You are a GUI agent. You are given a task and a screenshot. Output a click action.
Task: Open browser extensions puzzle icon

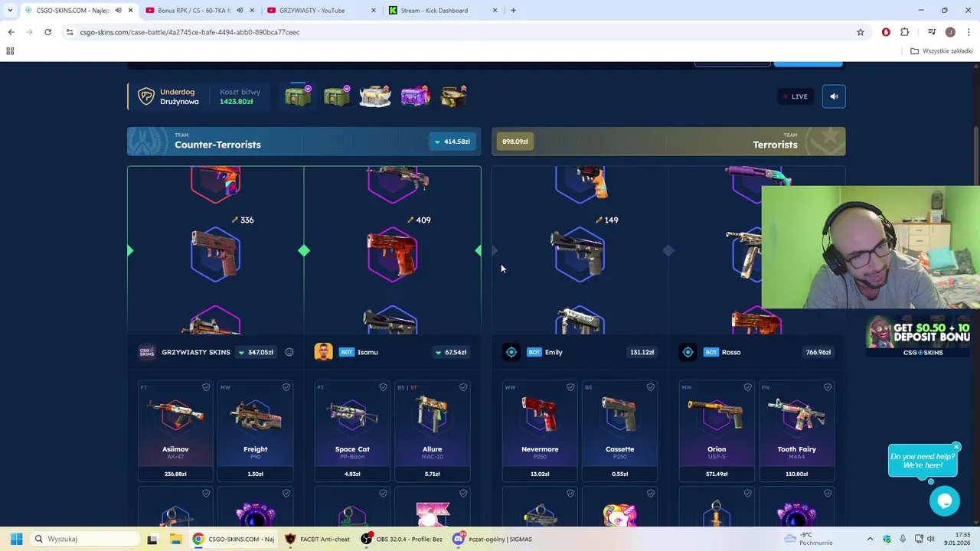(x=905, y=32)
